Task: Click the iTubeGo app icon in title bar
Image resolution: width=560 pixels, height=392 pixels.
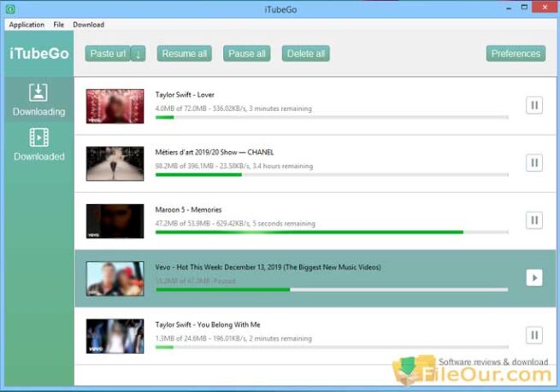Action: [11, 9]
